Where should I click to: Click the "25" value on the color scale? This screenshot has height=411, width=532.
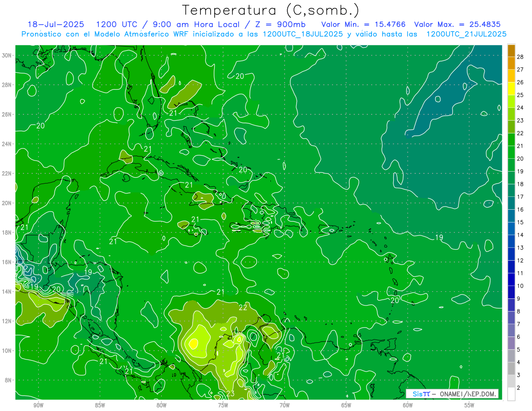click(520, 94)
